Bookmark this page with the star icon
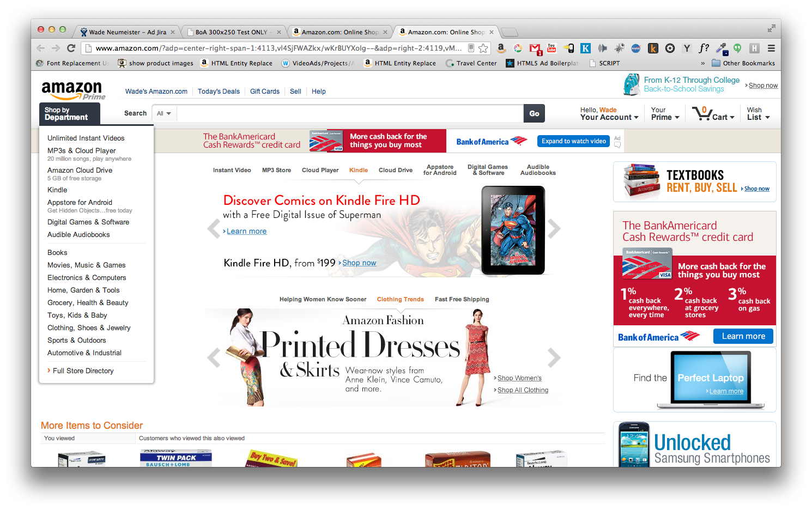 [x=483, y=48]
